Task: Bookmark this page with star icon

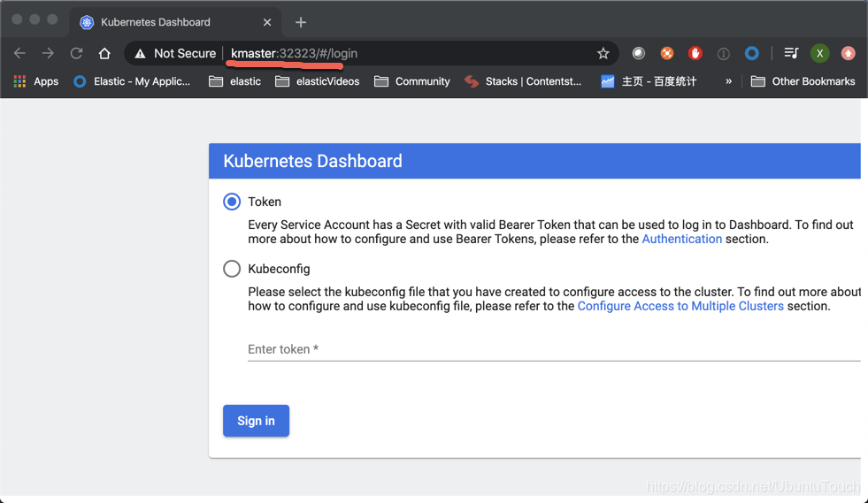Action: (x=603, y=54)
